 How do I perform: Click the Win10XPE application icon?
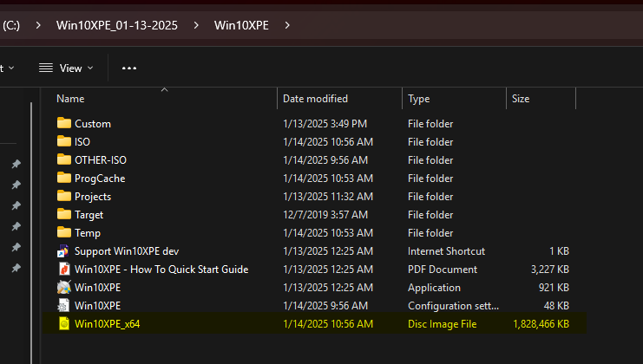click(63, 287)
